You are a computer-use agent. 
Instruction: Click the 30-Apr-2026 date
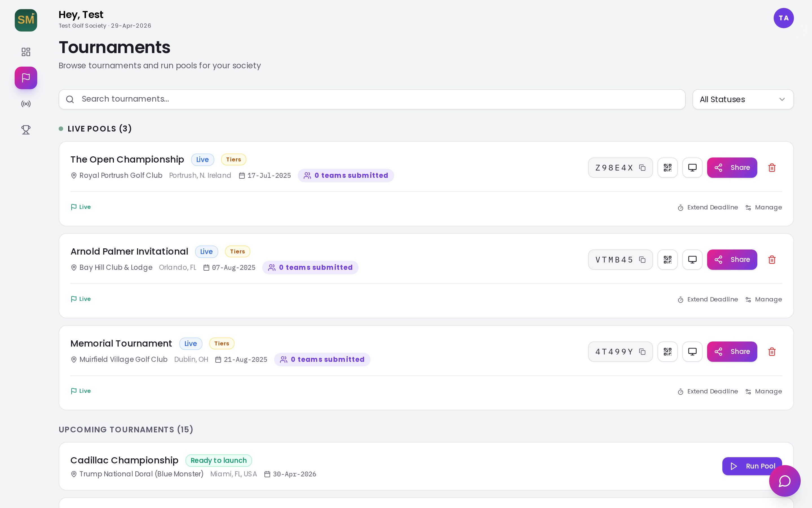(x=295, y=474)
